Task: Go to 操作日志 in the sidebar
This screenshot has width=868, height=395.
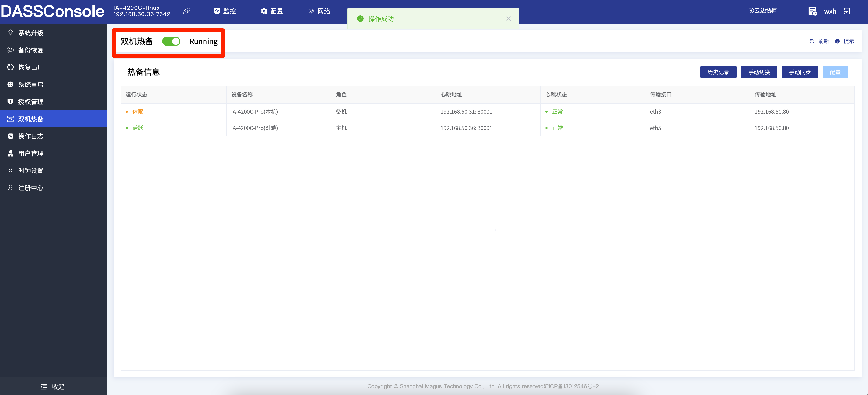Action: click(53, 136)
